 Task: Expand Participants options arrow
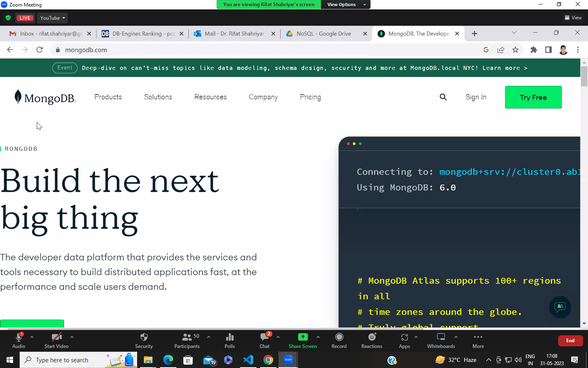(x=209, y=337)
